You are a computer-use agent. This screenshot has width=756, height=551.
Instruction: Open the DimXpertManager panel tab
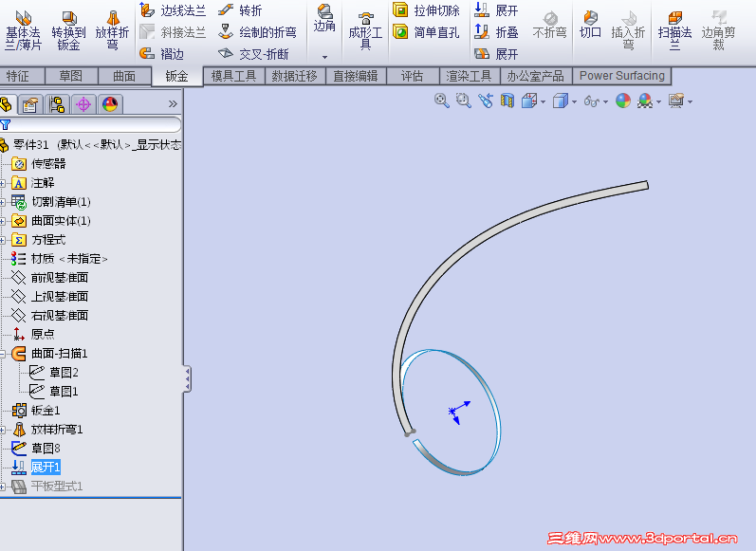tap(83, 104)
